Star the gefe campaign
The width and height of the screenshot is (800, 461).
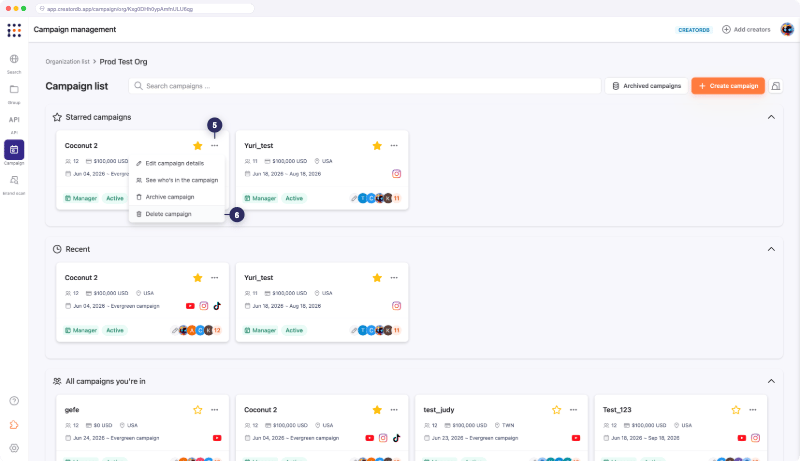point(198,410)
